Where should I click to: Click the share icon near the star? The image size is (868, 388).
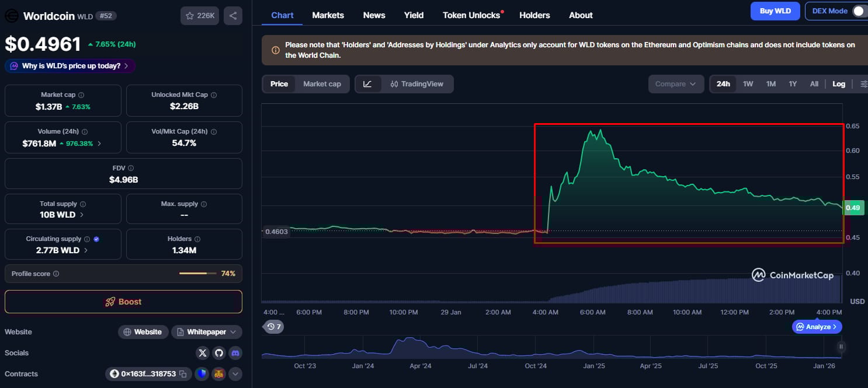pos(233,16)
